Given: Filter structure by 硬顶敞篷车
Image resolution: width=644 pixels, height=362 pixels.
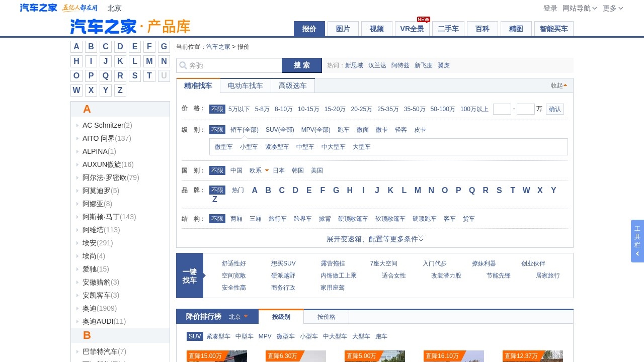Looking at the screenshot, I should pos(353,219).
